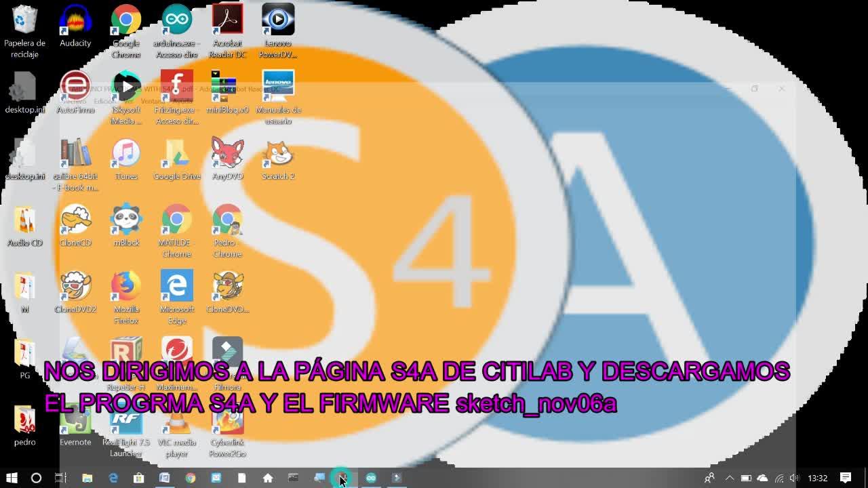Select the AnyDVD fox icon
868x488 pixels.
(227, 159)
